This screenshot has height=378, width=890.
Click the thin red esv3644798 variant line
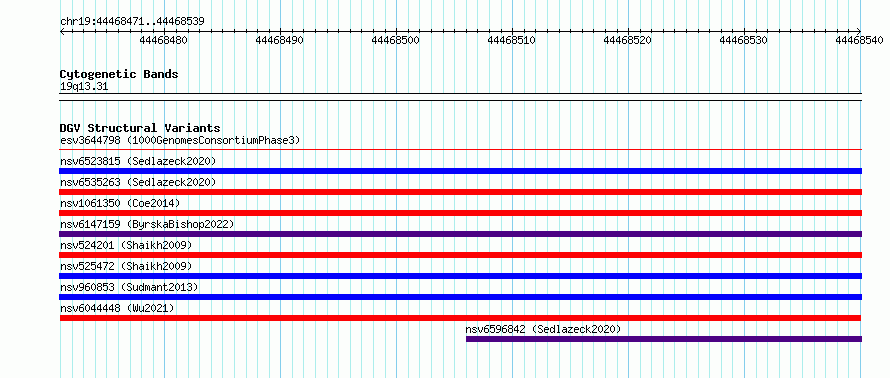tap(461, 150)
